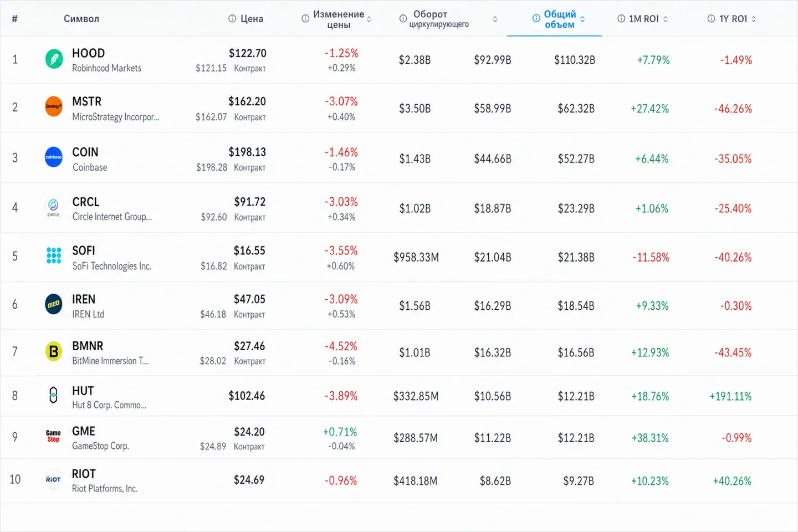Screen dimensions: 798x532
Task: Sort using arrows right of Оборот циркулирующего
Action: pyautogui.click(x=495, y=19)
